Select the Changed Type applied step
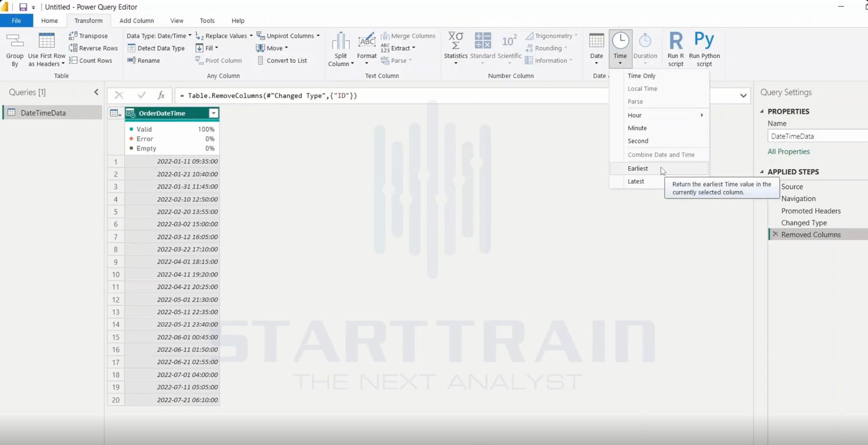The height and width of the screenshot is (445, 868). (x=804, y=223)
